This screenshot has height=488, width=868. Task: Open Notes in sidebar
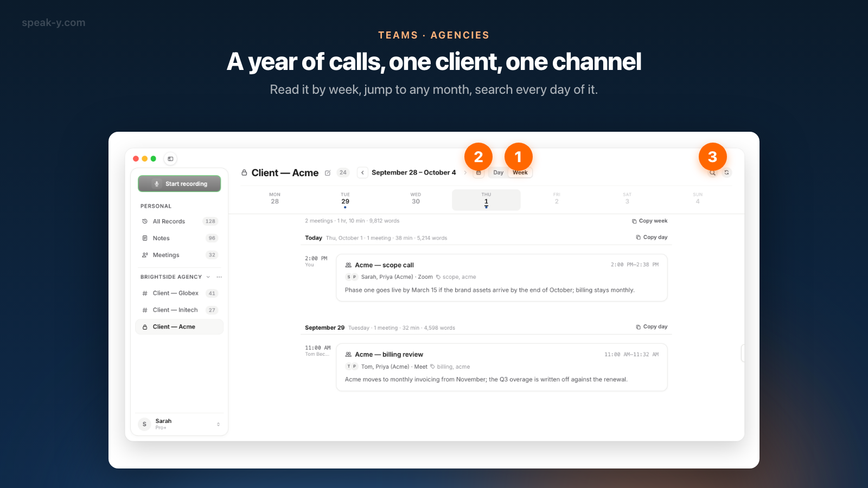pyautogui.click(x=180, y=238)
